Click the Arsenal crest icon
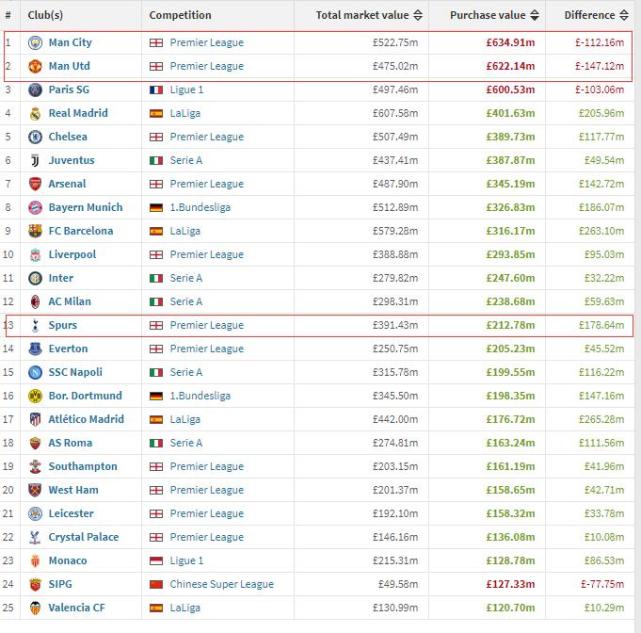 pos(35,184)
